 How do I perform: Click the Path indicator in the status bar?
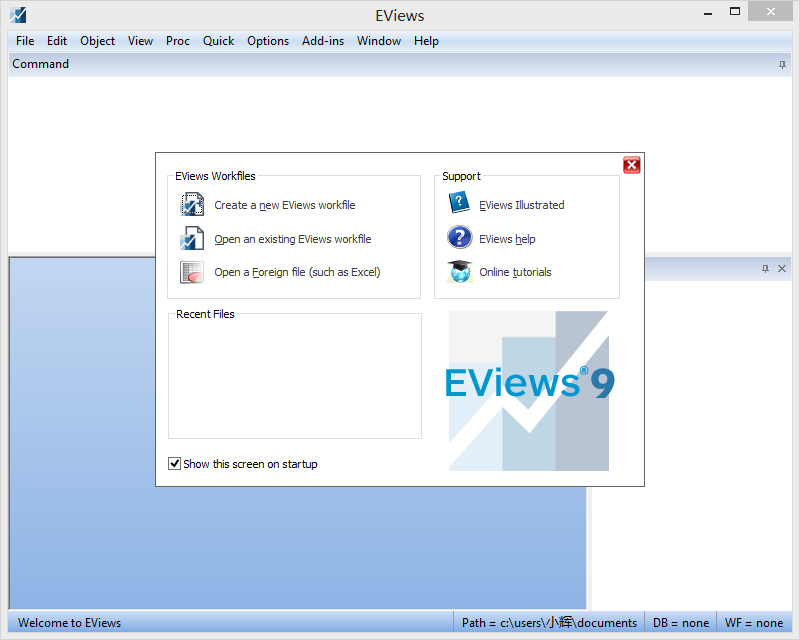tap(550, 622)
